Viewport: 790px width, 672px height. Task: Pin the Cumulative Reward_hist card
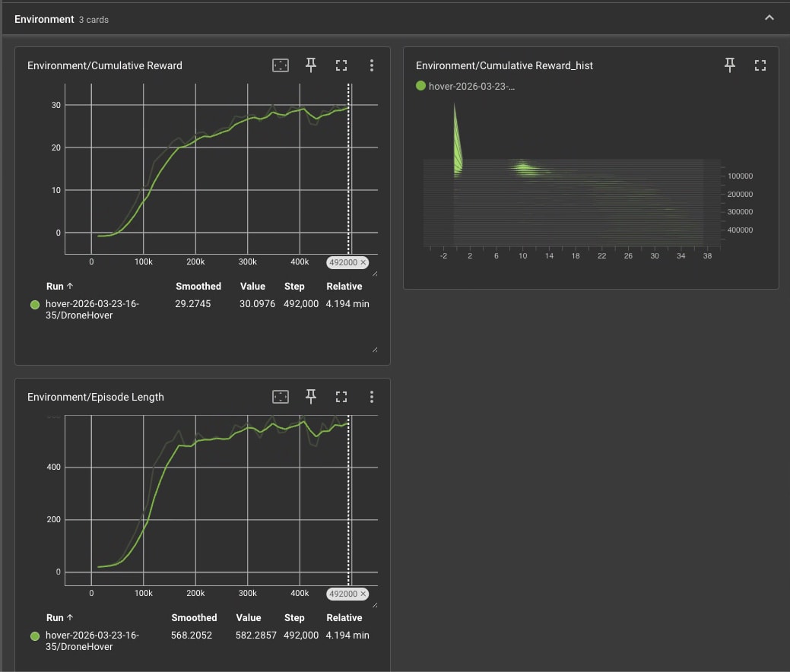pos(729,65)
